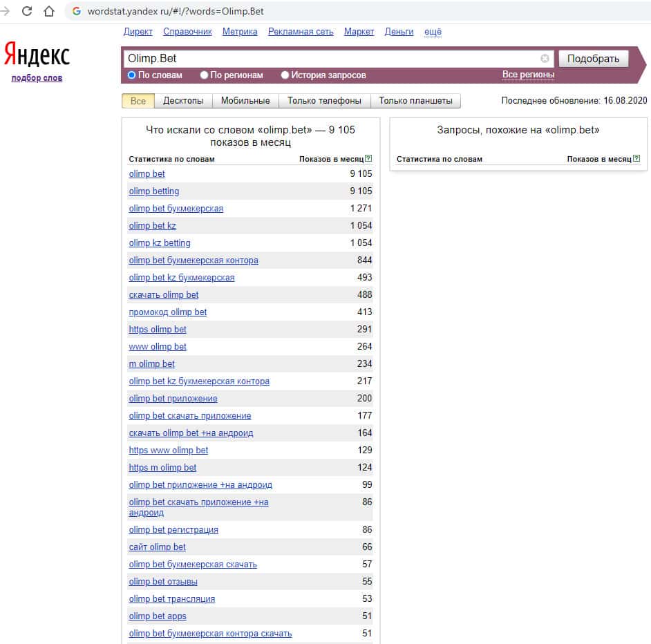Open the Все регионы region selector
Viewport: 651px width, 644px height.
528,75
